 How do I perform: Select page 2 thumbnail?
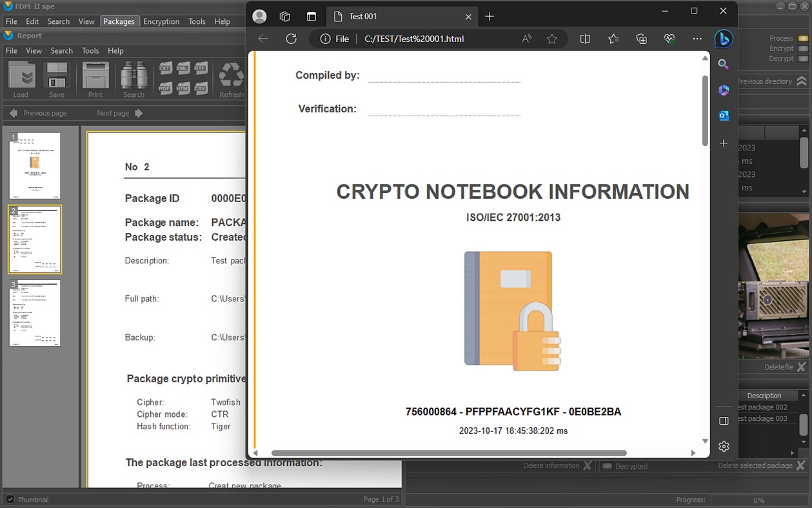[x=35, y=239]
